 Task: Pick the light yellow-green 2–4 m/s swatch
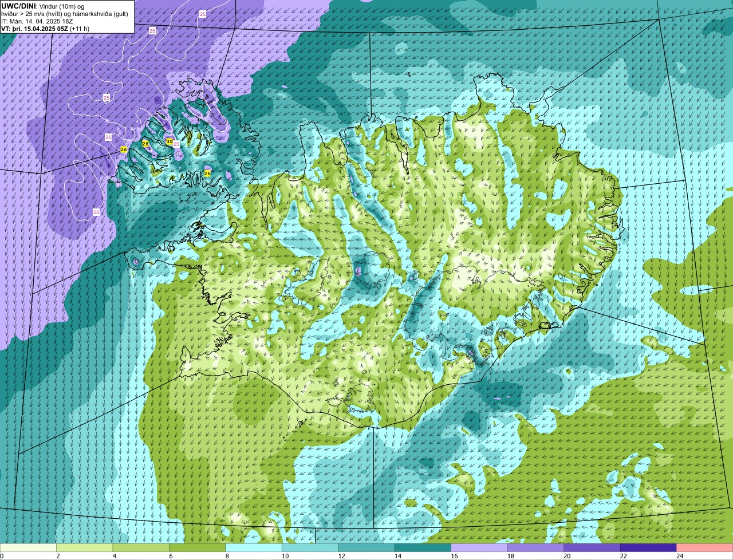click(86, 547)
